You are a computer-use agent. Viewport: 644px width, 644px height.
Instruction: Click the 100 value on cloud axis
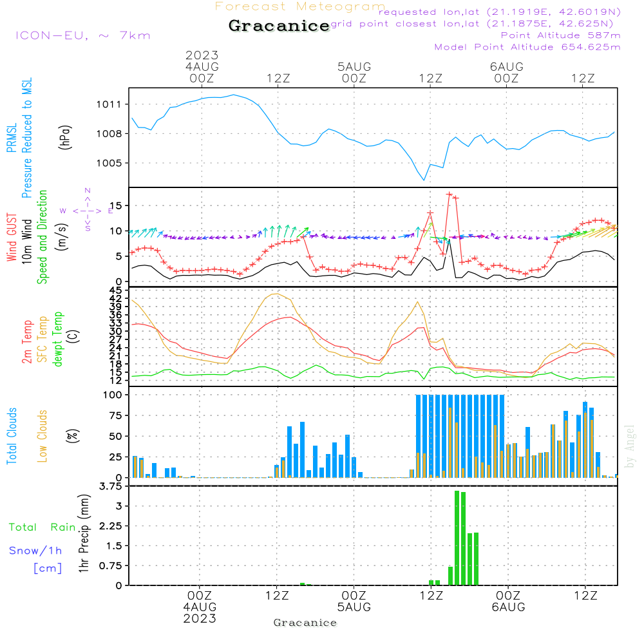tap(113, 395)
